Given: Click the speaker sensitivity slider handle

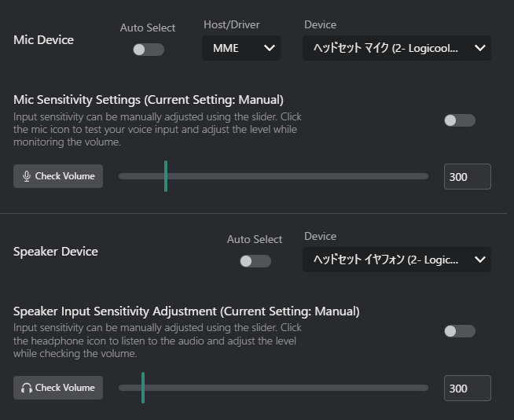Looking at the screenshot, I should coord(143,388).
